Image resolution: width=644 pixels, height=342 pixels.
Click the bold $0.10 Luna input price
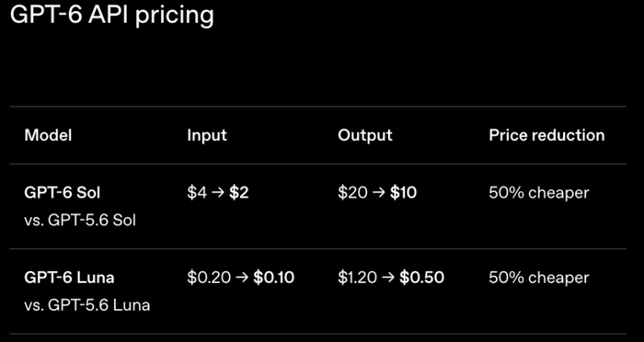click(x=273, y=278)
